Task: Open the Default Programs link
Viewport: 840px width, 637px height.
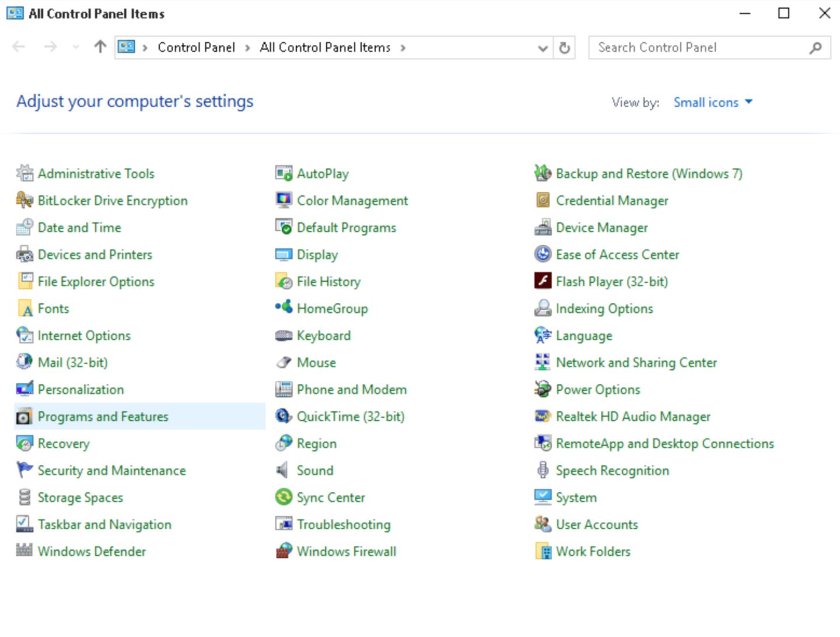Action: [346, 228]
